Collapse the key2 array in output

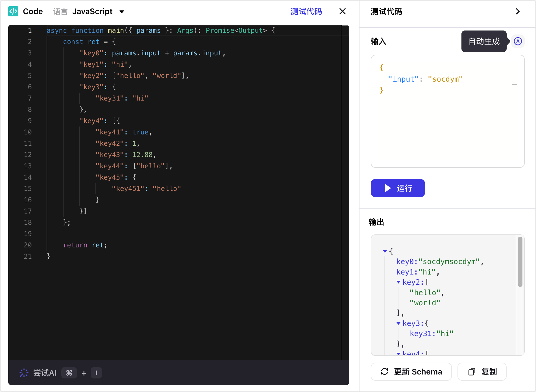coord(398,282)
